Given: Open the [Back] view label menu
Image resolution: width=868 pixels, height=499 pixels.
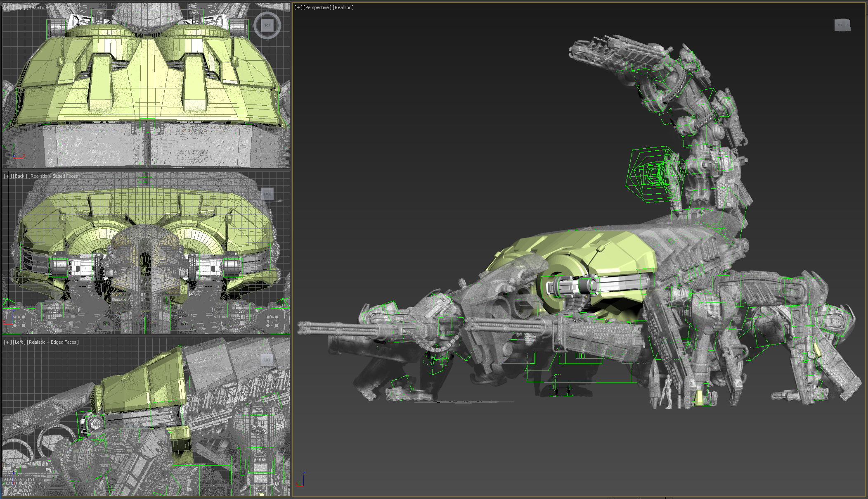Looking at the screenshot, I should (20, 176).
